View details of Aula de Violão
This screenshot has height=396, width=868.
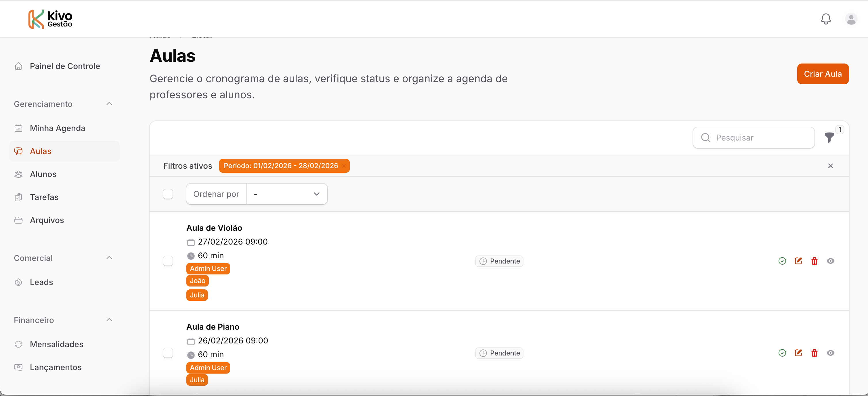click(x=830, y=261)
